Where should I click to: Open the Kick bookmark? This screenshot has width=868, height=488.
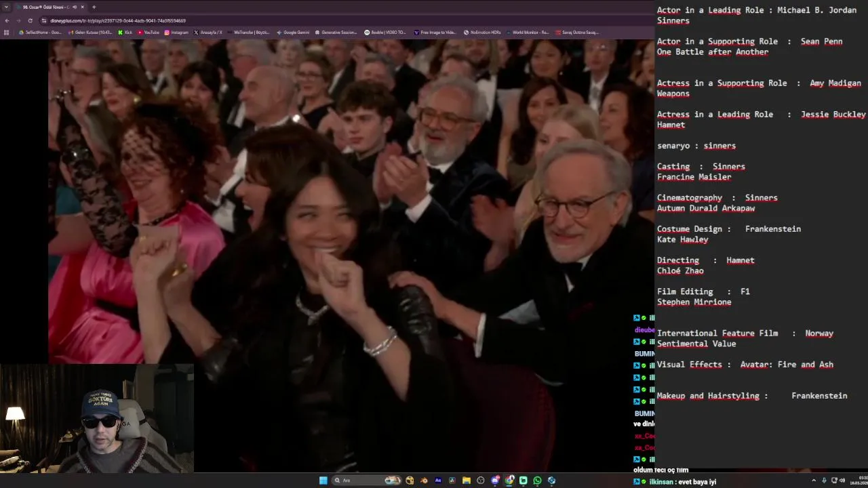tap(125, 32)
